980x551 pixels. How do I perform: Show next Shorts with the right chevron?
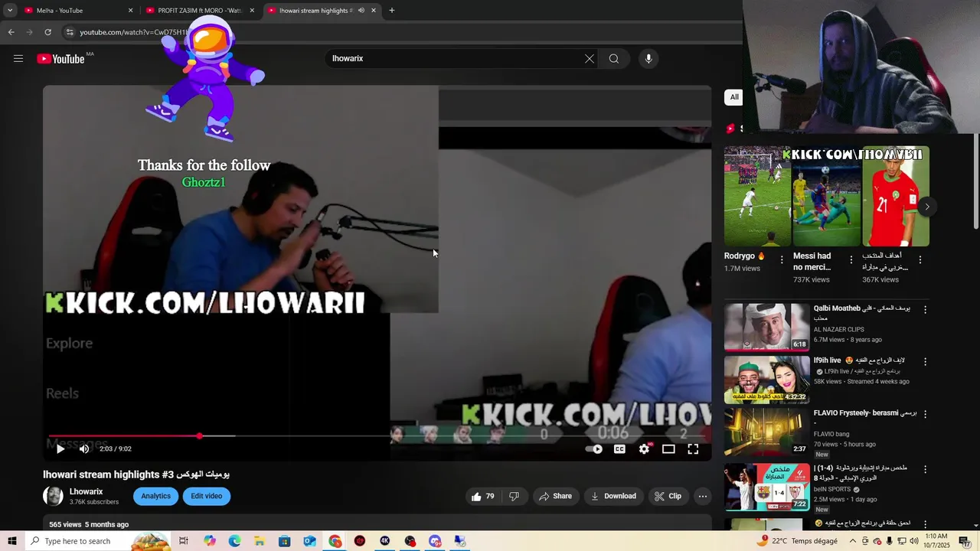pos(927,207)
